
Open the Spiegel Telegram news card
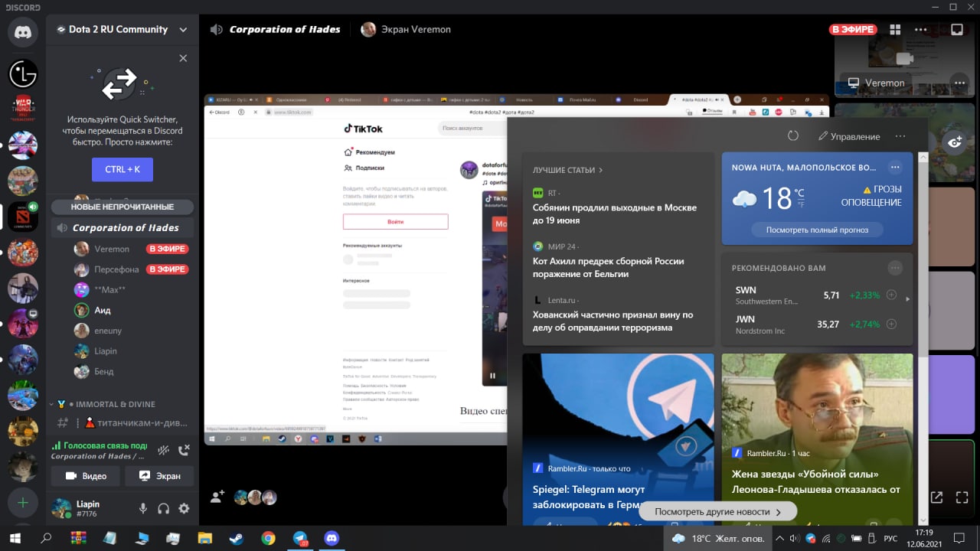tap(619, 439)
